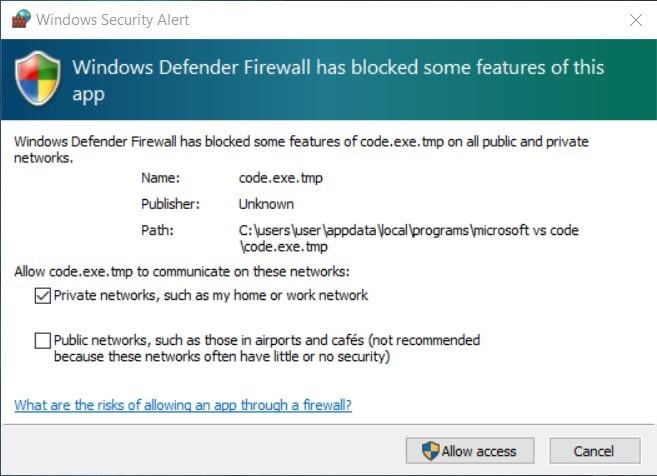Click the application file path text
This screenshot has height=476, width=657.
[x=408, y=238]
